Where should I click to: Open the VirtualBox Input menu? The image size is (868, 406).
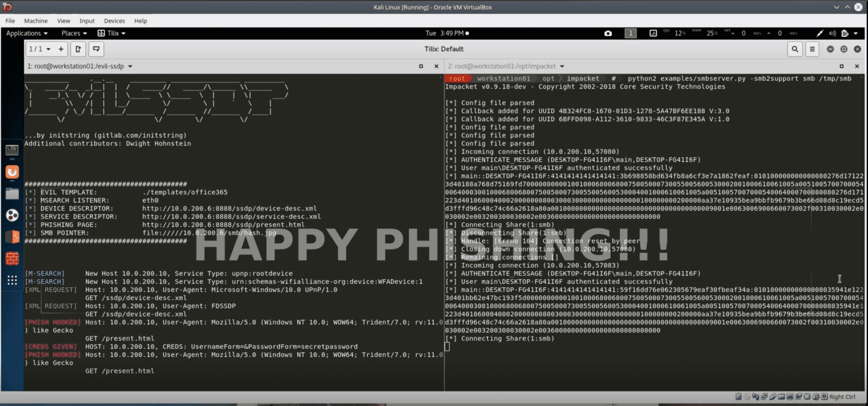pos(87,21)
